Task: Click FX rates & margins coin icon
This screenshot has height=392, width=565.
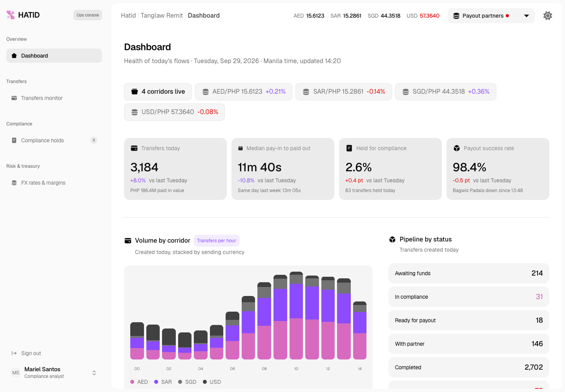Action: [14, 183]
